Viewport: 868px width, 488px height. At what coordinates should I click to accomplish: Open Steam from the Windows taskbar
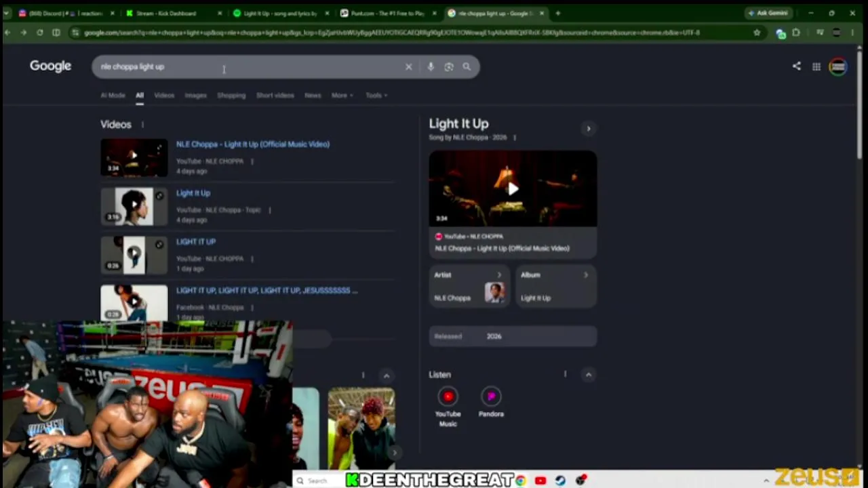click(x=560, y=480)
